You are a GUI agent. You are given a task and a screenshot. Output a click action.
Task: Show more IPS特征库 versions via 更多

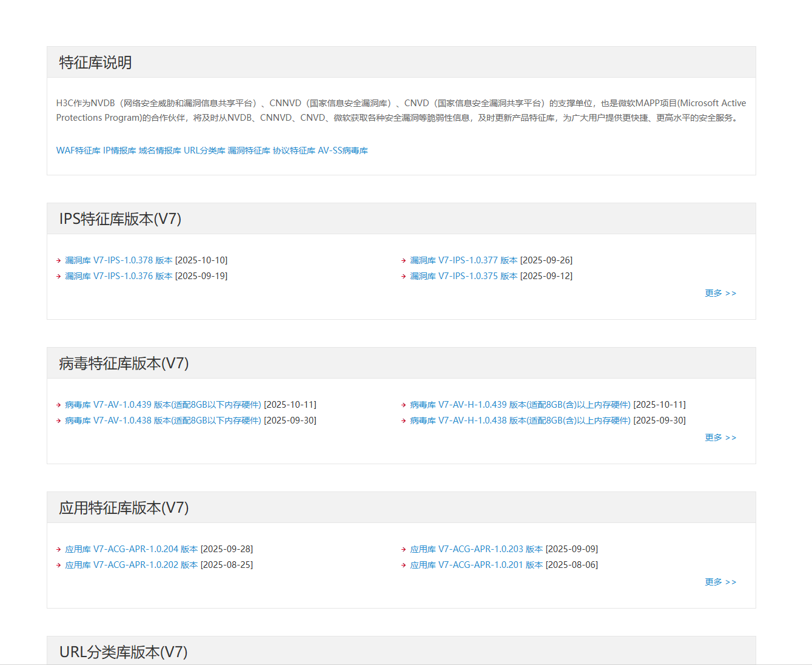(x=720, y=293)
